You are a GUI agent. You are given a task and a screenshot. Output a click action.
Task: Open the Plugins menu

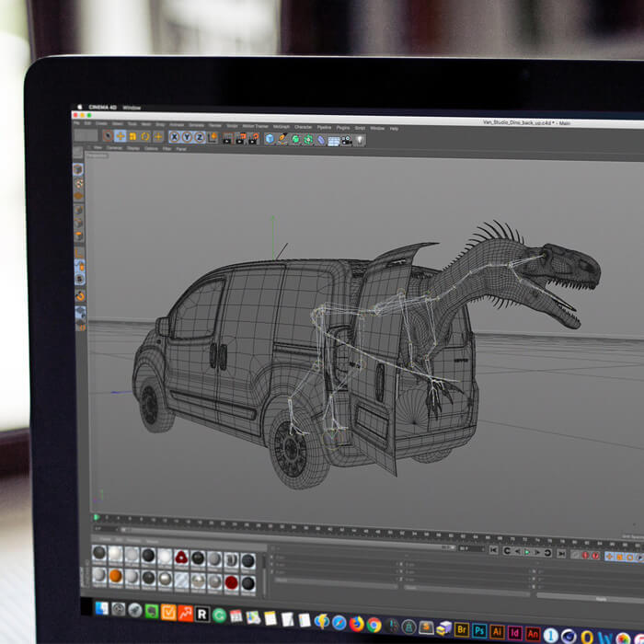coord(343,128)
